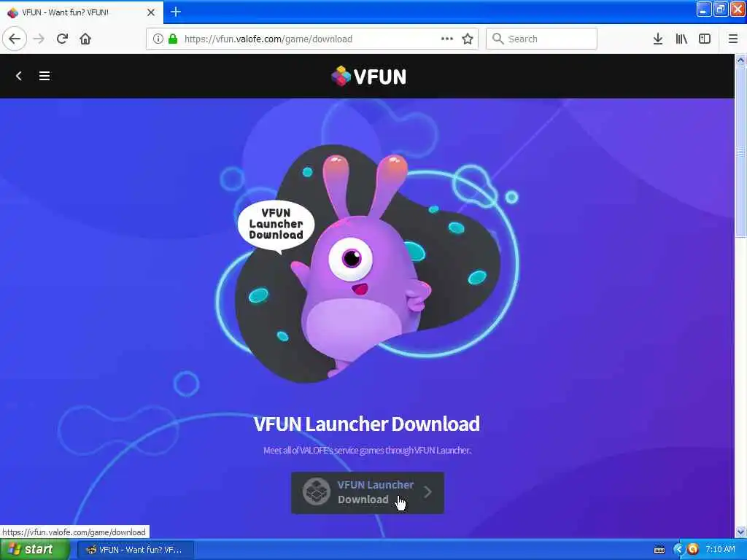This screenshot has width=747, height=560.
Task: Open page actions three-dot menu
Action: pyautogui.click(x=447, y=39)
